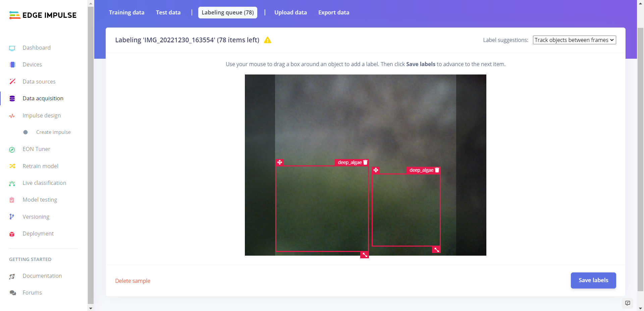This screenshot has height=311, width=644.
Task: Click the Impulse design pulse icon
Action: pos(12,116)
